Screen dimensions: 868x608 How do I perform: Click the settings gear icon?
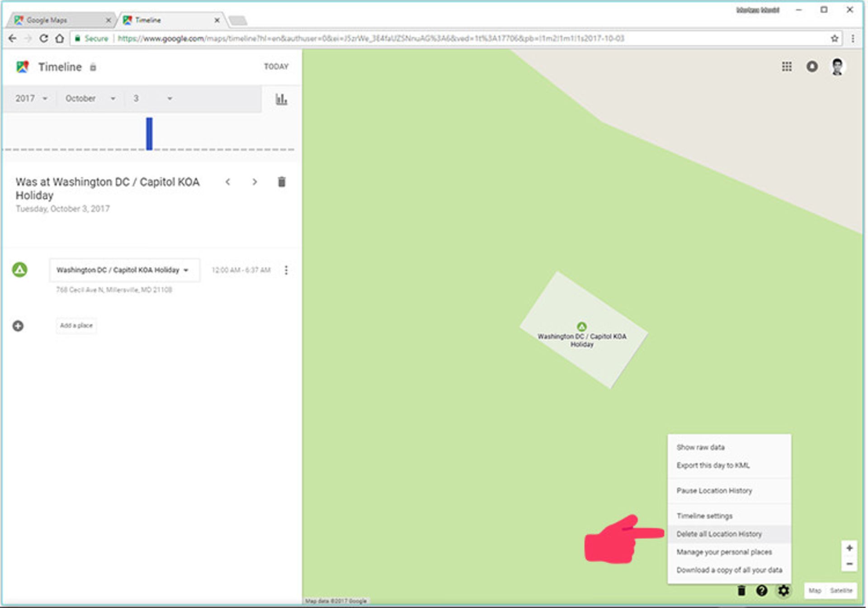[x=783, y=590]
